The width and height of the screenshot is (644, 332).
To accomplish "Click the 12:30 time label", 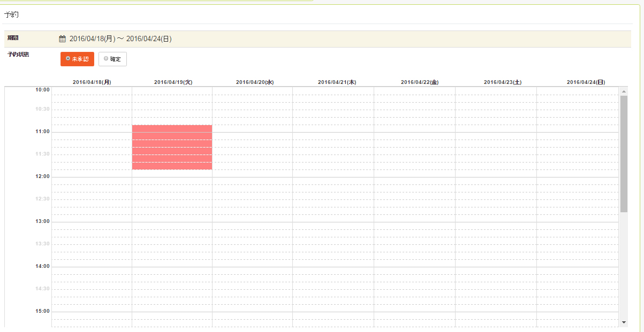I will pos(43,199).
